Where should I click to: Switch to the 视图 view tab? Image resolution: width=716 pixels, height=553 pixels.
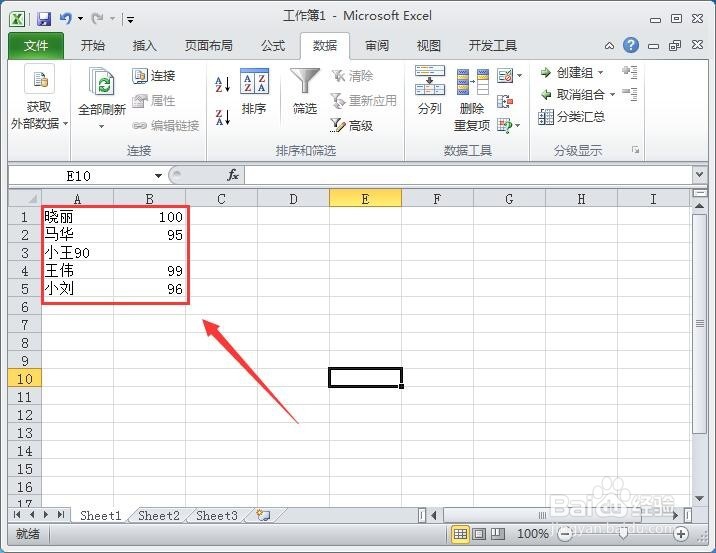[428, 46]
